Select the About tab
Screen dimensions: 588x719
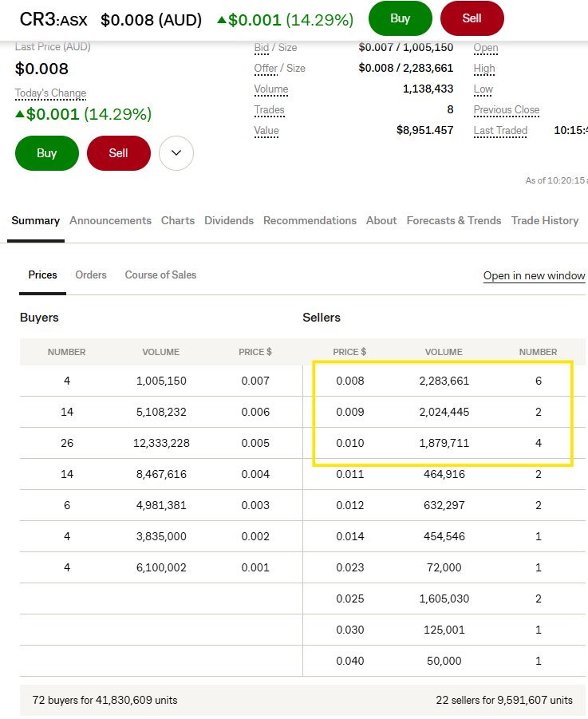[x=381, y=220]
